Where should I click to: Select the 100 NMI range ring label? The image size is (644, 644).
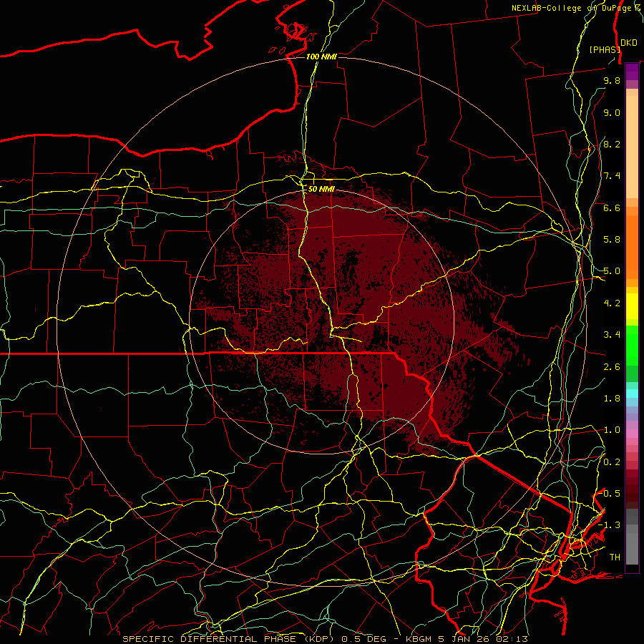[x=321, y=57]
